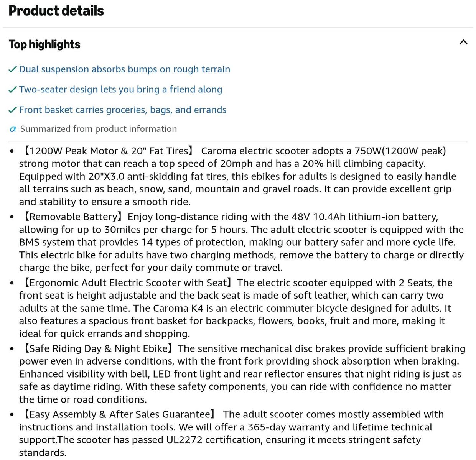Click the Easy Assembly & After Sales heading
This screenshot has height=460, width=476.
point(119,414)
